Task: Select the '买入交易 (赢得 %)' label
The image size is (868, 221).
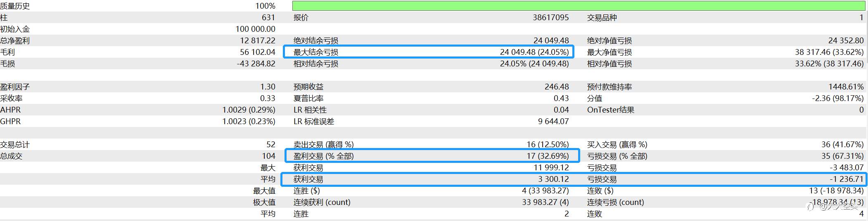Action: [617, 144]
